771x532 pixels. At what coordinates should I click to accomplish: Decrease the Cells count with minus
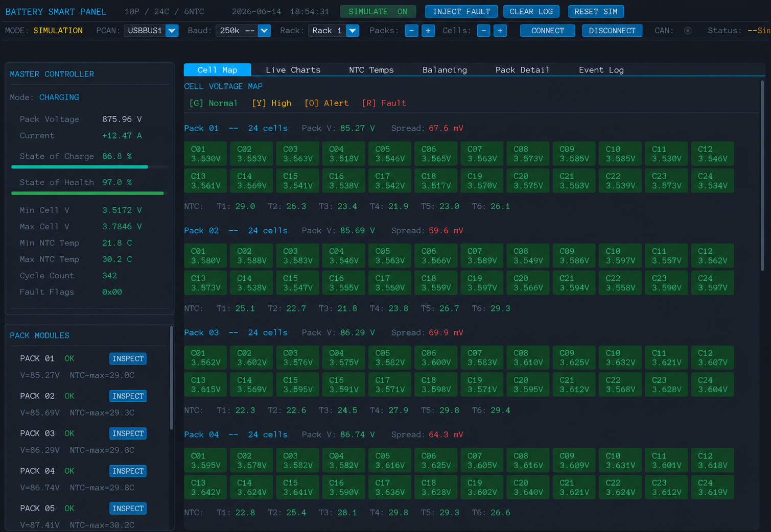pyautogui.click(x=483, y=31)
